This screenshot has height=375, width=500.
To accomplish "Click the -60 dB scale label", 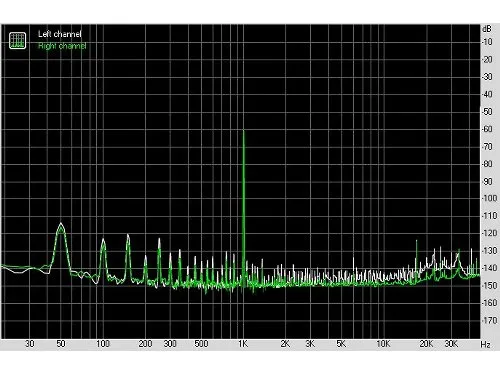I will (x=487, y=129).
